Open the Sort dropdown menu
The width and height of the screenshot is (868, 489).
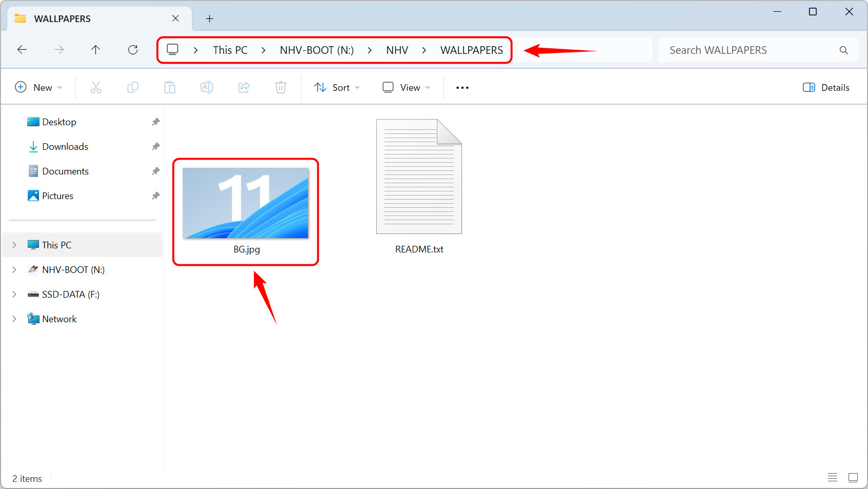pos(337,88)
